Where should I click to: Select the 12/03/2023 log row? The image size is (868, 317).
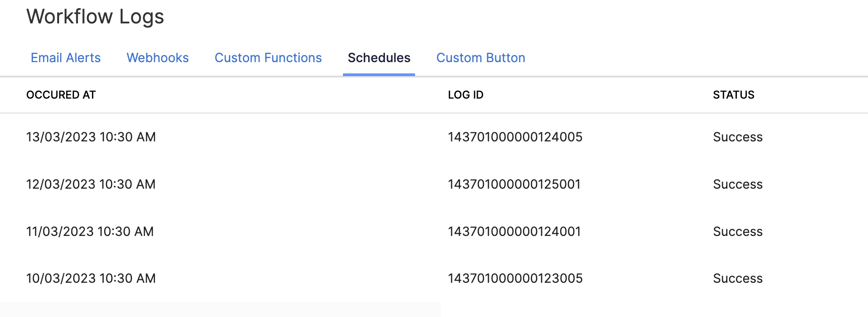click(x=91, y=184)
